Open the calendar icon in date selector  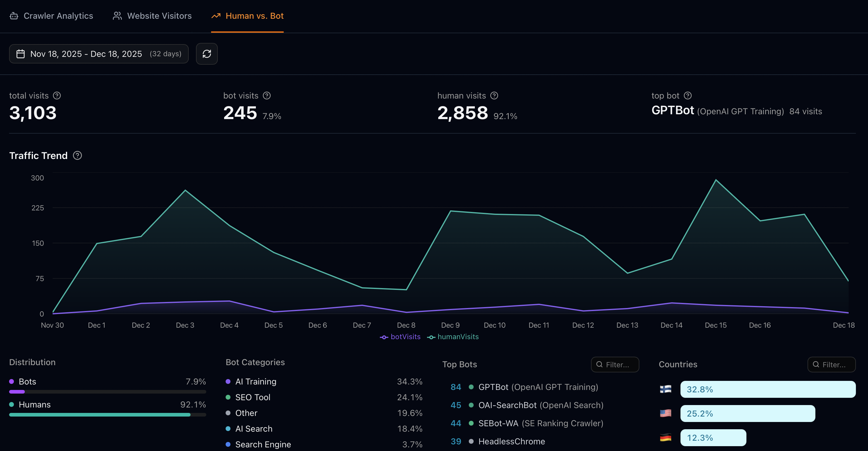pos(20,54)
